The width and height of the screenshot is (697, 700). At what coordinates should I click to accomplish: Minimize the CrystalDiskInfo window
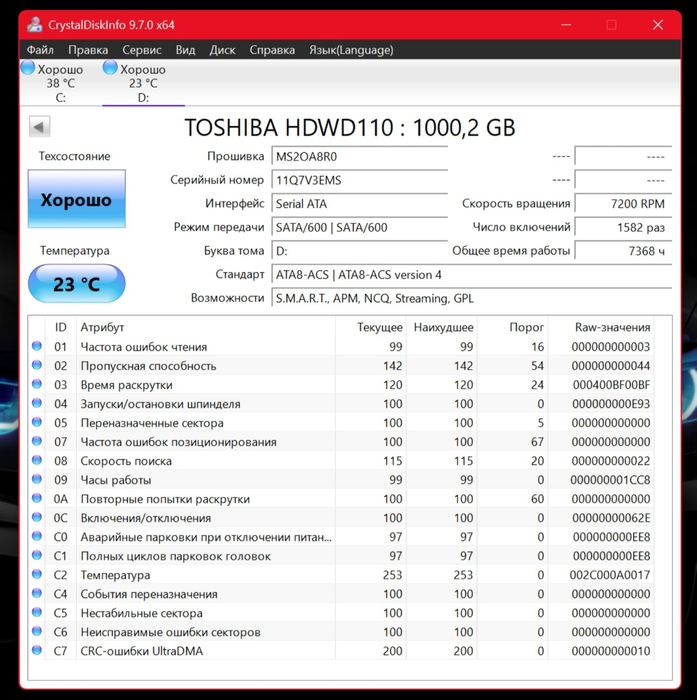(x=566, y=25)
